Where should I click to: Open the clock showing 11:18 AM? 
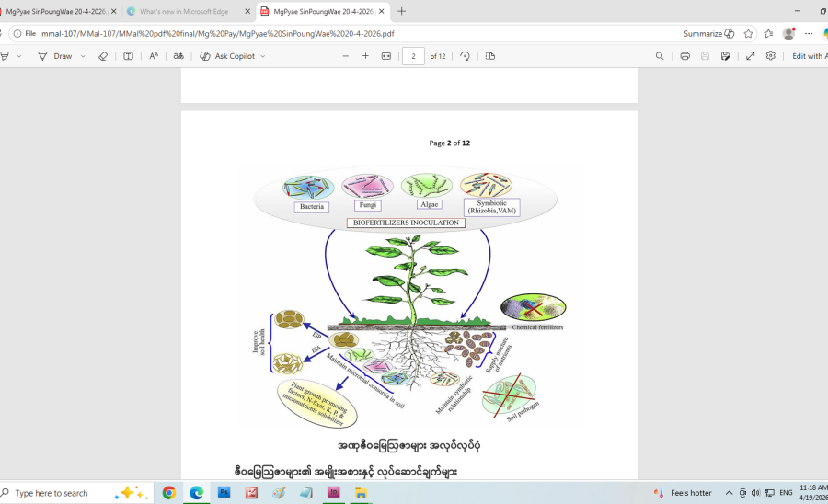813,493
